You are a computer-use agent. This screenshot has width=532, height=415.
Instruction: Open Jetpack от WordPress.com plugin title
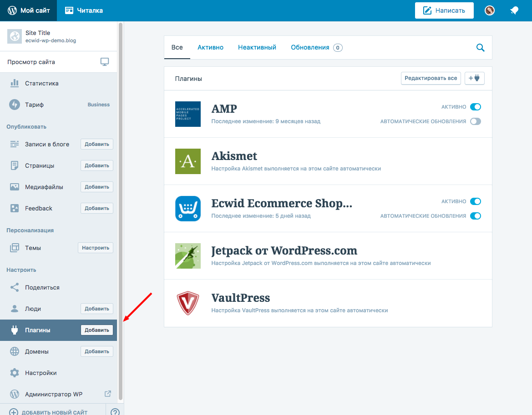coord(284,251)
